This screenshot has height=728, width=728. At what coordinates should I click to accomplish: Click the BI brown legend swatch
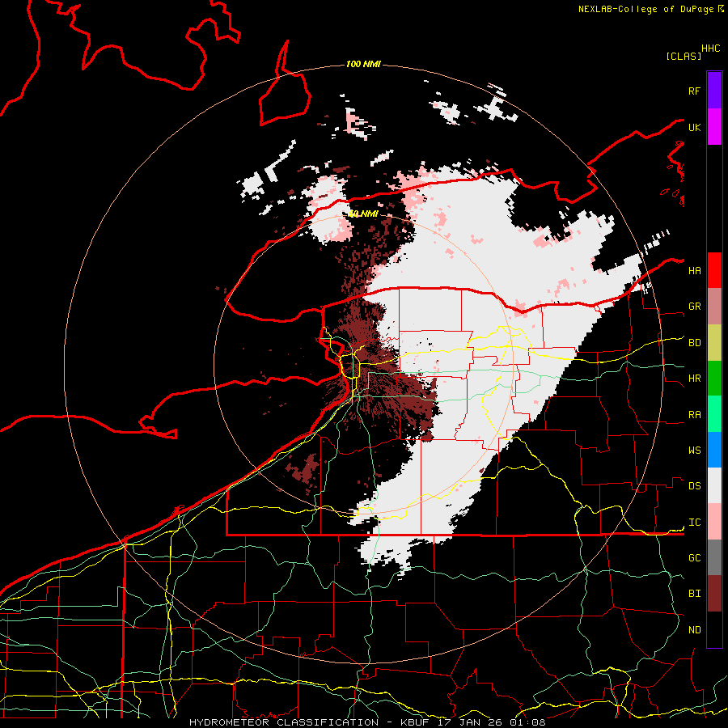click(714, 594)
